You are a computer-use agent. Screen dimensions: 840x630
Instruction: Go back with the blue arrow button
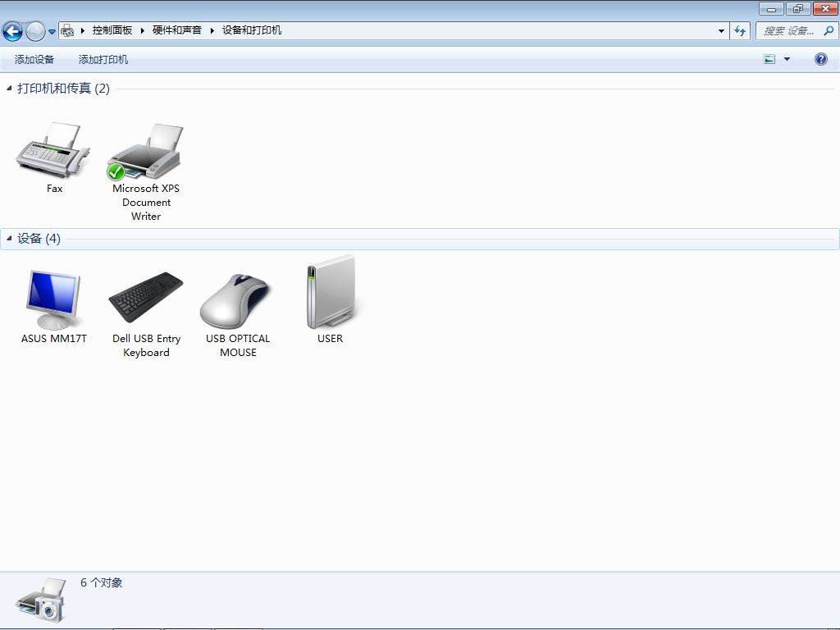pos(13,32)
